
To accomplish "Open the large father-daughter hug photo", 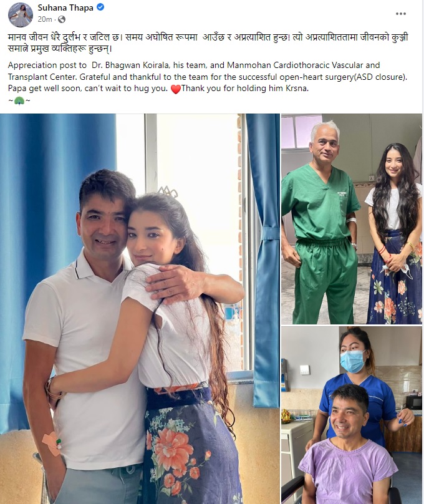I will point(140,309).
